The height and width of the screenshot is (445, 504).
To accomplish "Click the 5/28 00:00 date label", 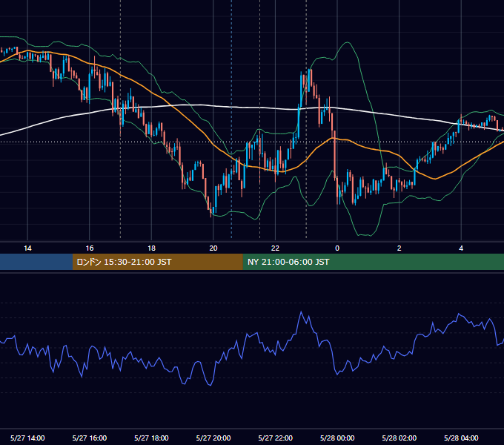I will 337,438.
